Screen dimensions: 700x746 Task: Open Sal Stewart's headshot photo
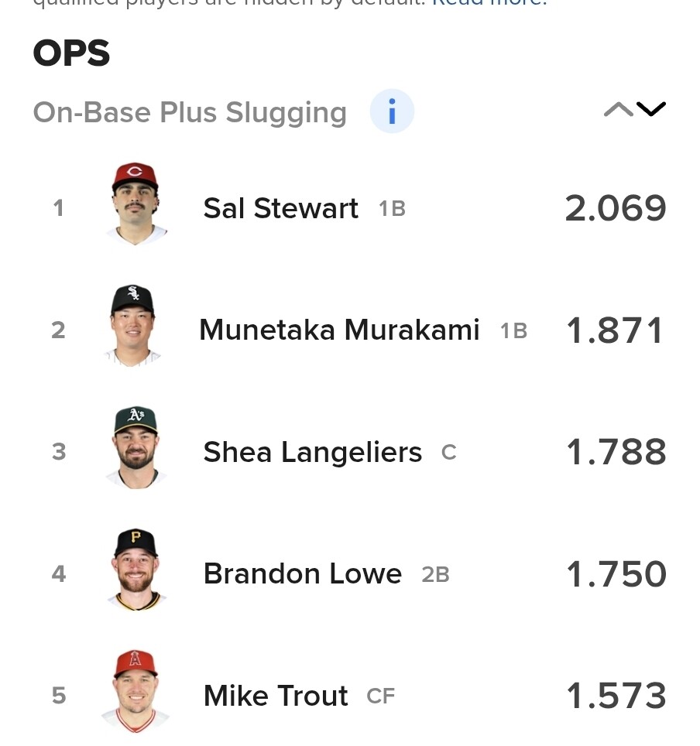136,204
